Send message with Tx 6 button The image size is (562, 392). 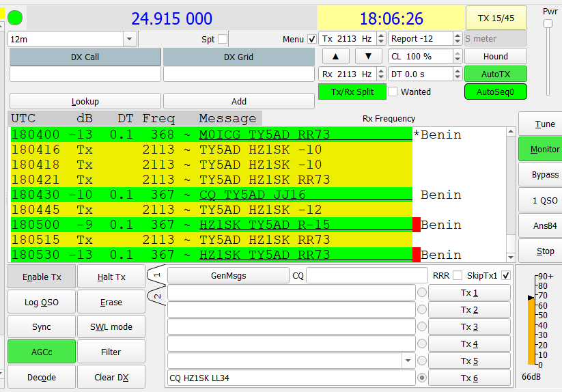469,378
